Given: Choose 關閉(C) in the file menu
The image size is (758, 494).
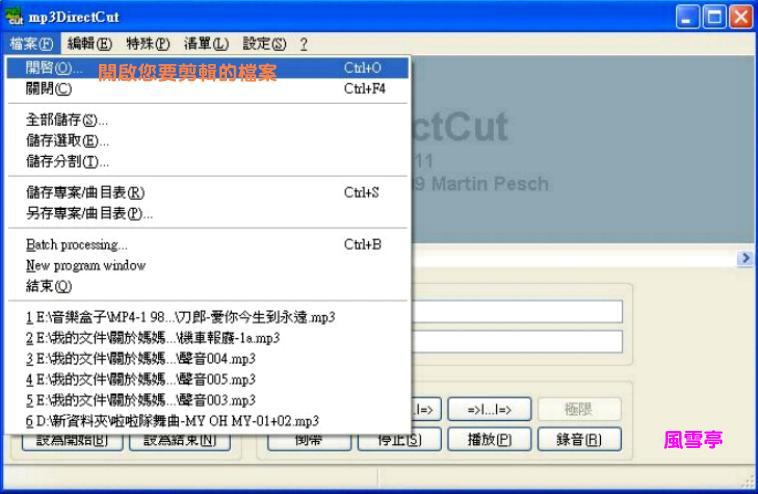Looking at the screenshot, I should pos(207,88).
